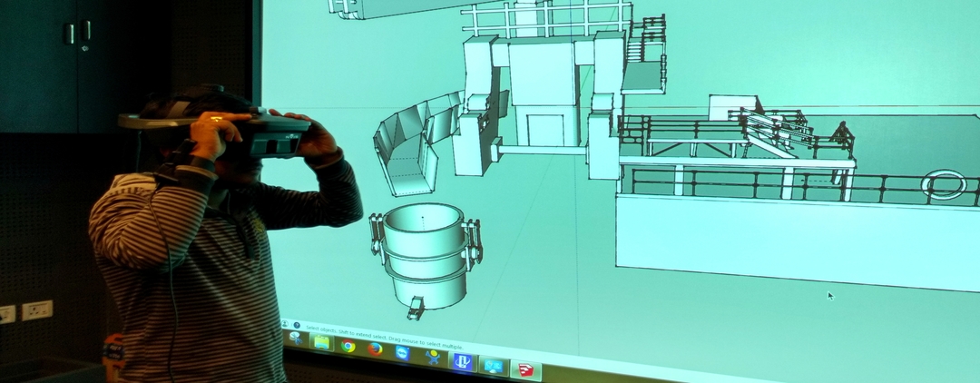Click the round status bar icon beside help
This screenshot has height=383, width=980.
click(x=285, y=323)
